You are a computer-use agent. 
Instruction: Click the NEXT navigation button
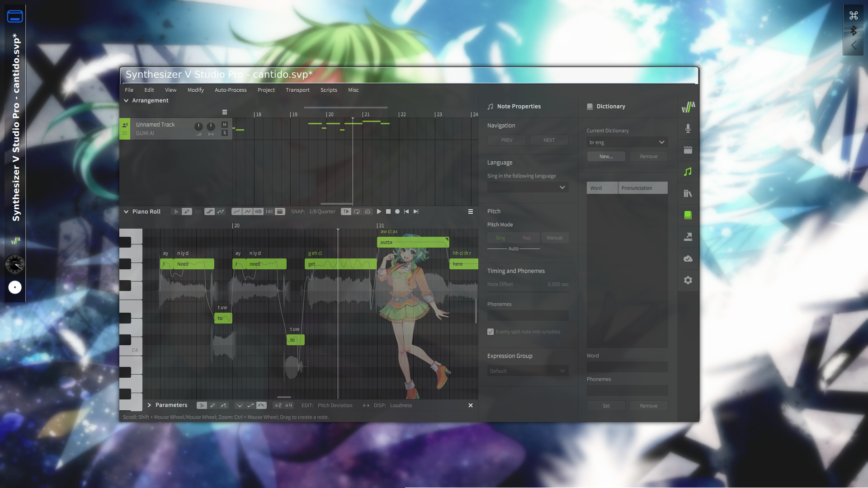549,140
